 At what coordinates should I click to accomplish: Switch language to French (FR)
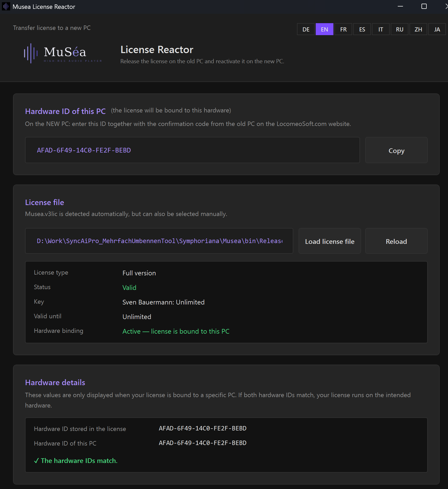pyautogui.click(x=343, y=29)
